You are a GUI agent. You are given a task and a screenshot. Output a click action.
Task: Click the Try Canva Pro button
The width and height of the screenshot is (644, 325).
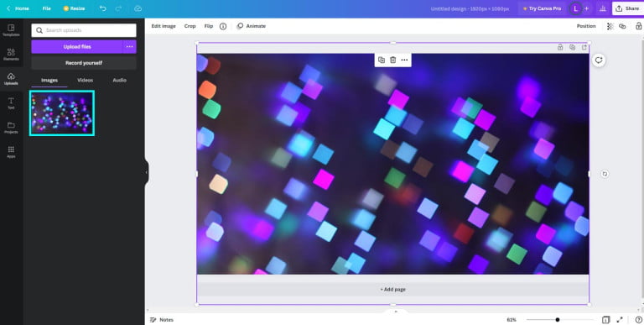(542, 8)
